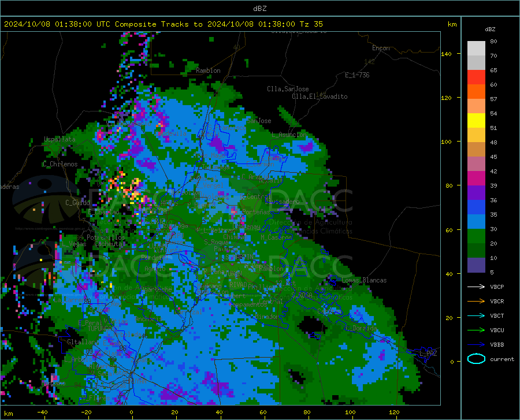Click the dBZ title at the top
Viewport: 520px width, 420px height.
click(259, 9)
